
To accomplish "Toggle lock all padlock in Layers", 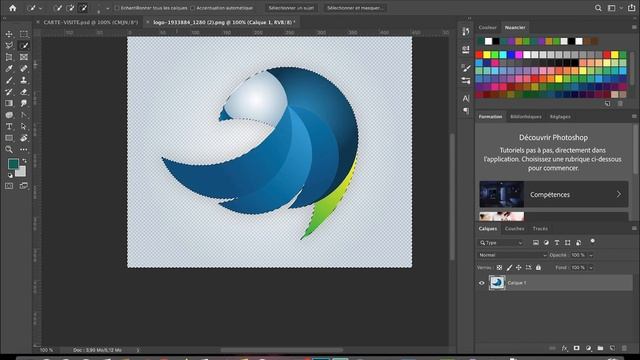I will pos(538,268).
